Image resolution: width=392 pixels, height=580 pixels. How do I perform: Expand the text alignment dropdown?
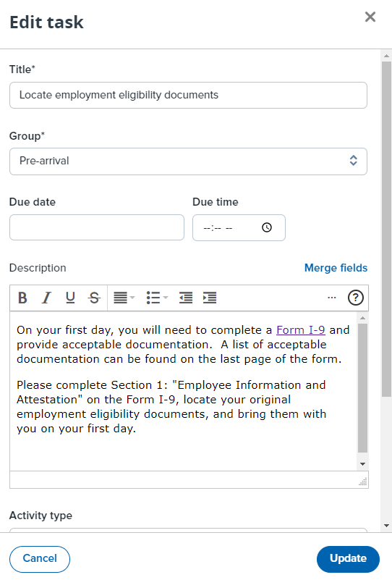(x=124, y=298)
